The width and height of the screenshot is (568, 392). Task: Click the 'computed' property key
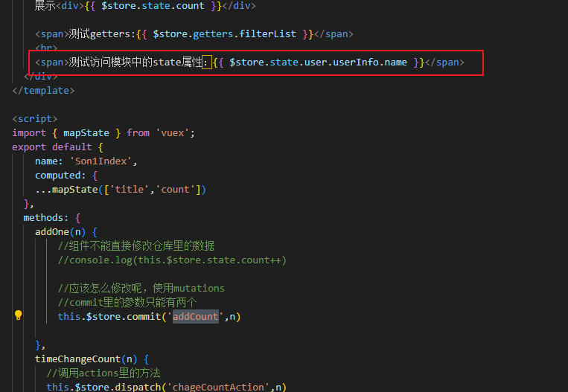coord(57,176)
